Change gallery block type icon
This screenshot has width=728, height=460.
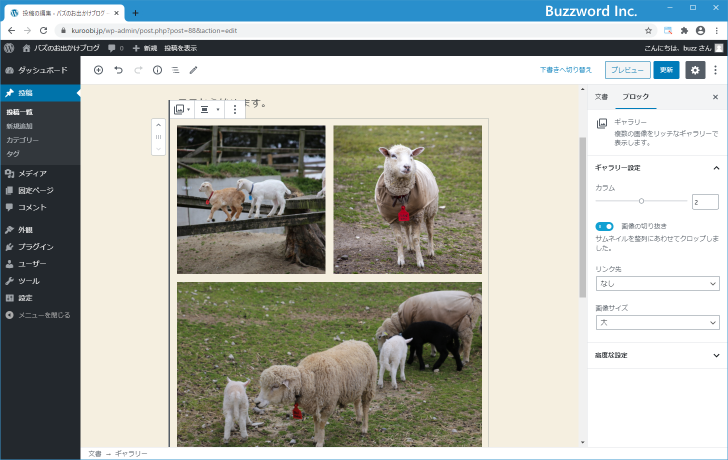click(x=180, y=109)
